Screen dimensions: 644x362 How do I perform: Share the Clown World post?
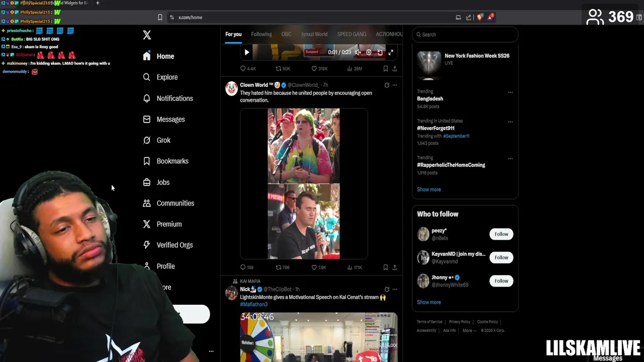coord(394,267)
